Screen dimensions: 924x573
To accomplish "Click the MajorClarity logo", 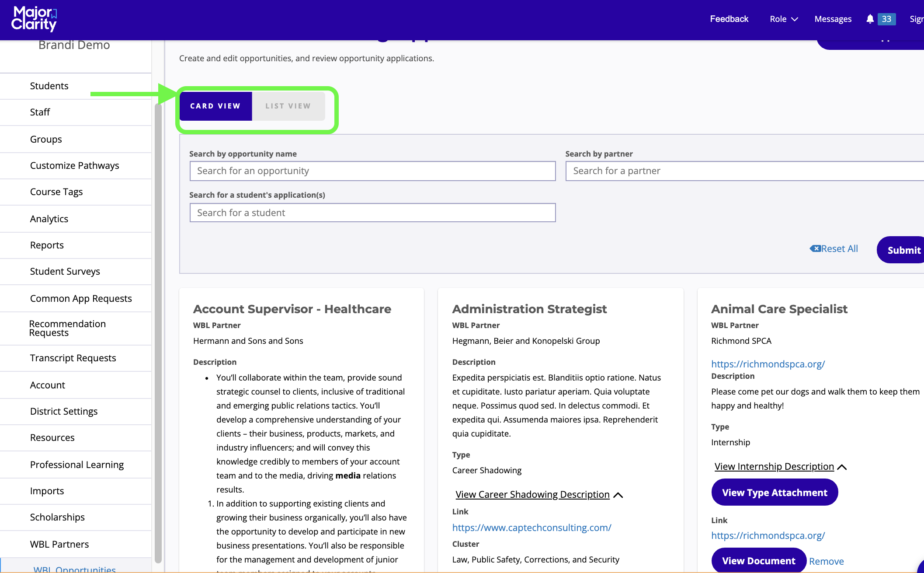I will point(34,19).
